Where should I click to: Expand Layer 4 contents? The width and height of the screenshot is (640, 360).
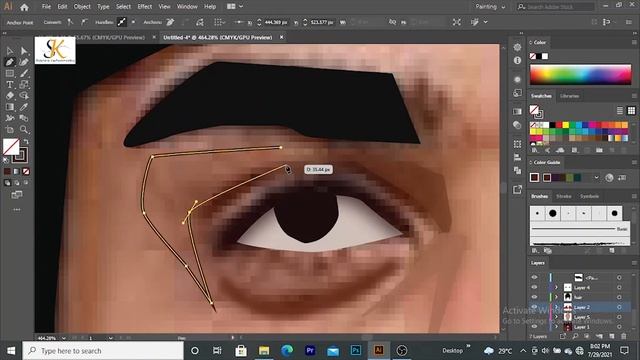pyautogui.click(x=556, y=287)
